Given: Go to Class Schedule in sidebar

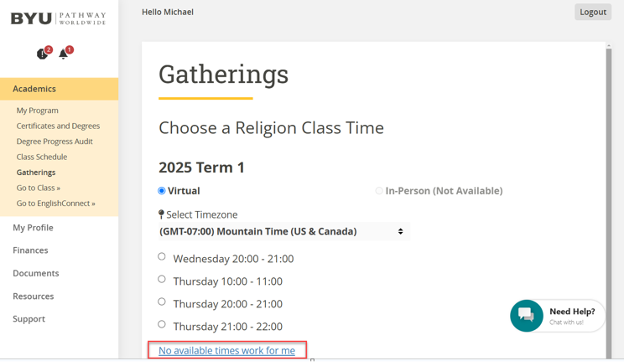Looking at the screenshot, I should pos(42,157).
